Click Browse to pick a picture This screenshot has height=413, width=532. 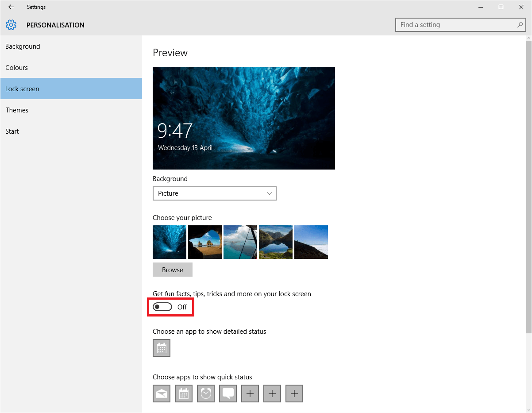pyautogui.click(x=173, y=270)
